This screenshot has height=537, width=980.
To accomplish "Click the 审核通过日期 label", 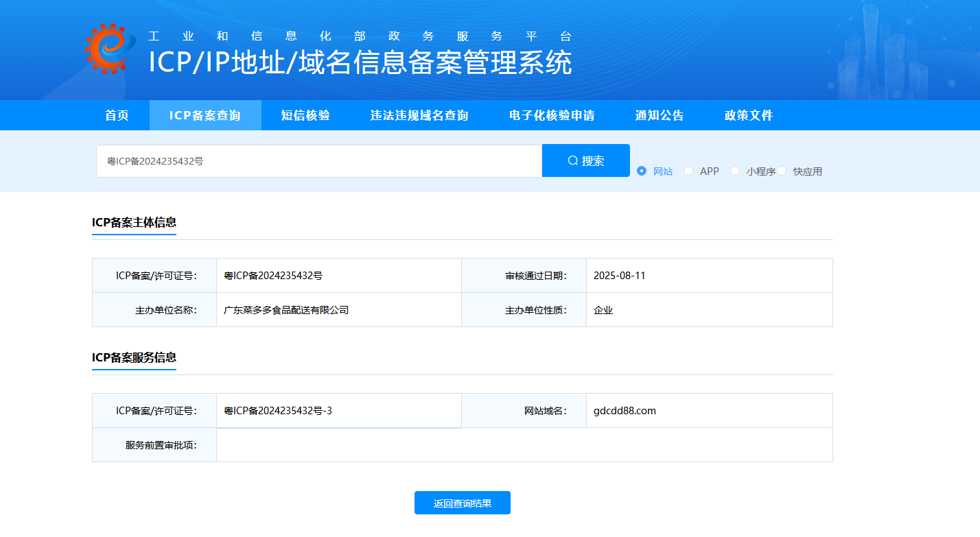I will click(x=536, y=276).
